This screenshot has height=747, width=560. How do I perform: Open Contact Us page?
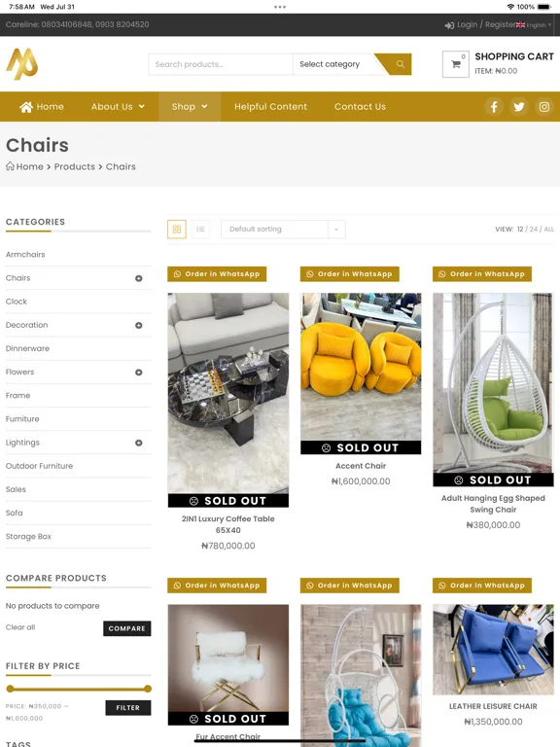pyautogui.click(x=360, y=107)
